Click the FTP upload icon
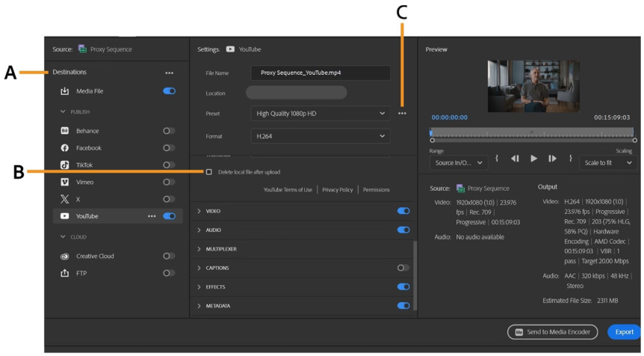644x356 pixels. pos(65,273)
